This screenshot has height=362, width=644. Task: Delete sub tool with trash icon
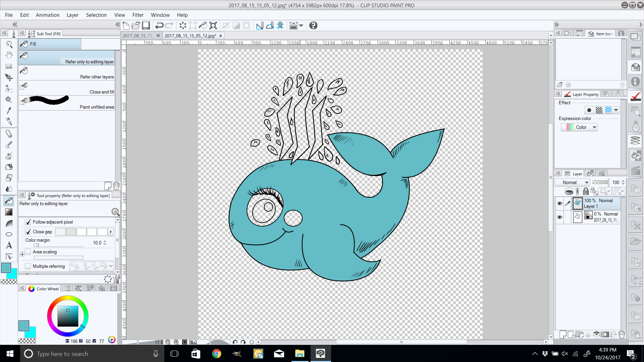point(116,186)
